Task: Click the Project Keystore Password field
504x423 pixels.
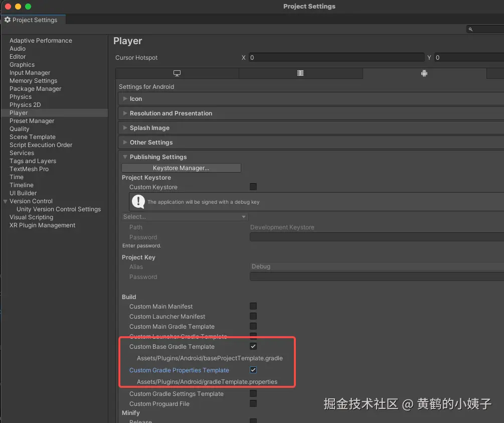Action: 377,237
